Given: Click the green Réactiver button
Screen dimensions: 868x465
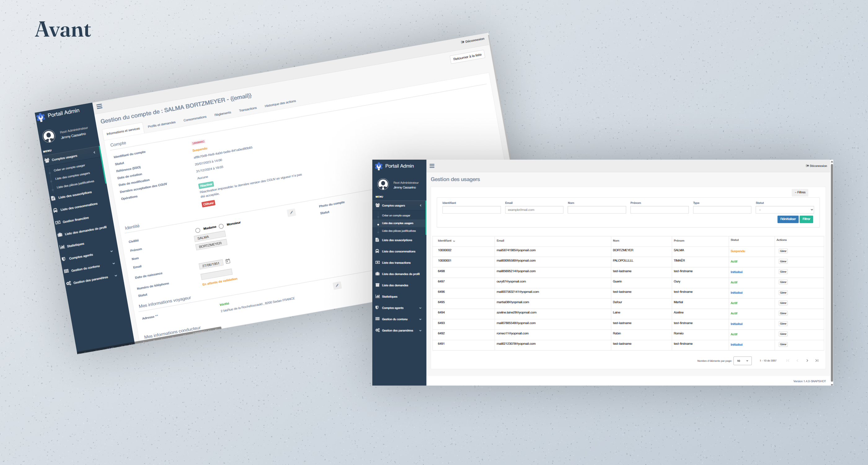Looking at the screenshot, I should point(206,185).
